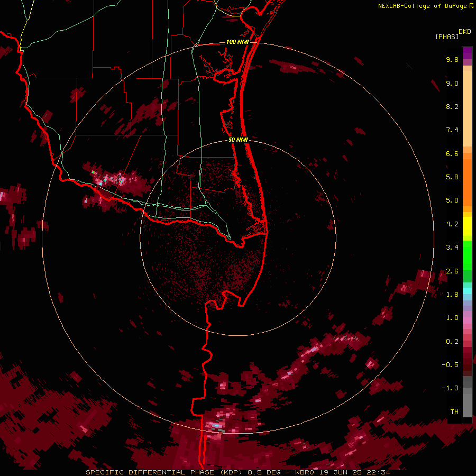Viewport: 476px width, 476px height.
Task: Click the 5.0 legend value
Action: [x=452, y=200]
